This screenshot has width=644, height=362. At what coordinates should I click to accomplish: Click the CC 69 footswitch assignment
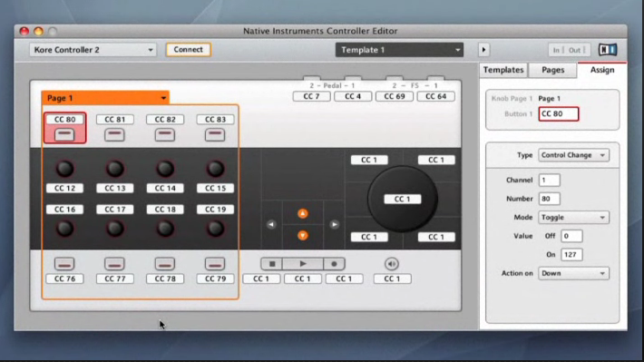pyautogui.click(x=395, y=96)
